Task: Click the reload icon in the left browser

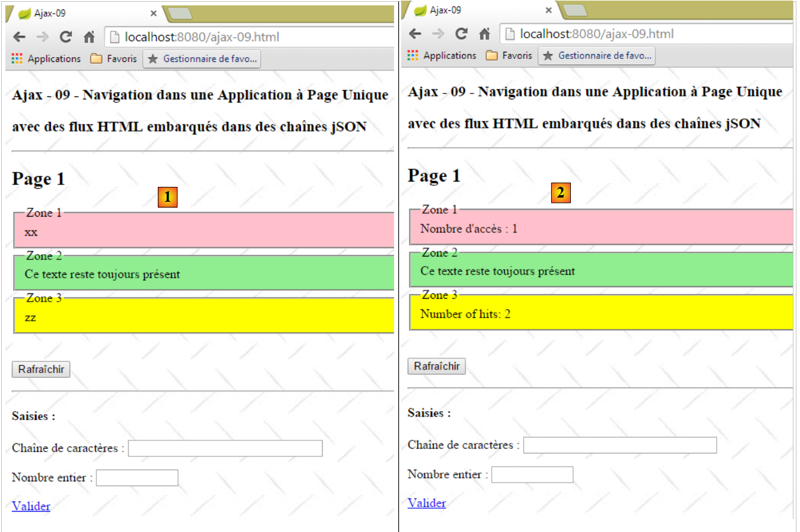Action: [x=66, y=37]
